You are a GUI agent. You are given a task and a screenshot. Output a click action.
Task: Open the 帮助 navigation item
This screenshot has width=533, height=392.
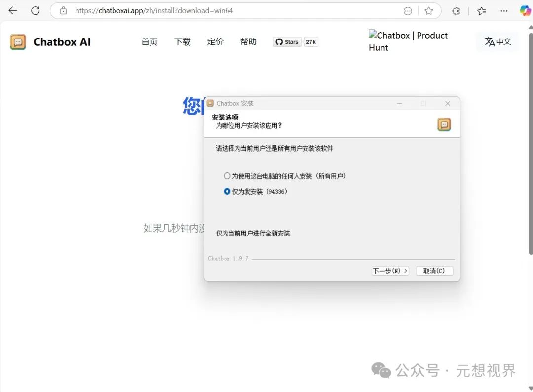click(x=248, y=42)
